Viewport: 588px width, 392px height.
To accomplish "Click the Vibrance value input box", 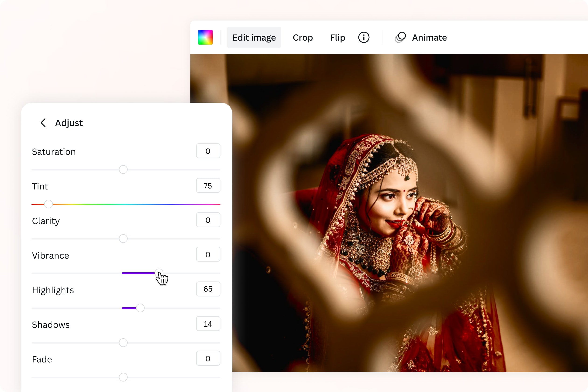I will pyautogui.click(x=208, y=254).
